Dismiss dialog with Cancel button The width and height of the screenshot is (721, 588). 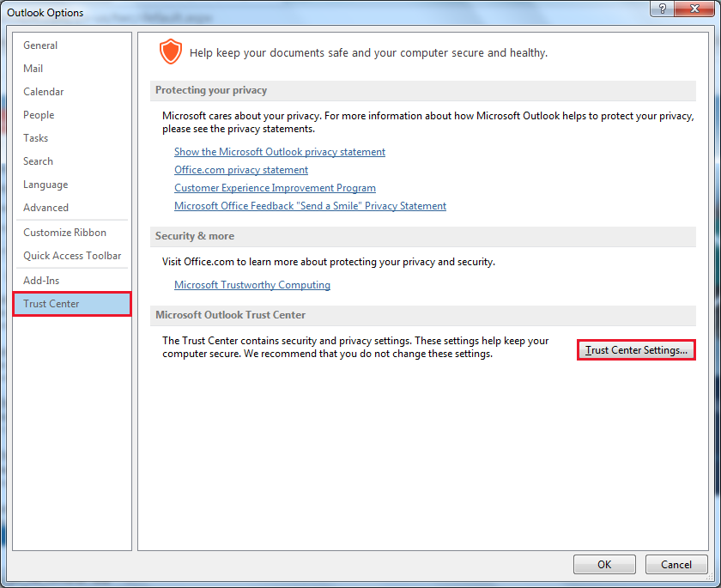[676, 565]
